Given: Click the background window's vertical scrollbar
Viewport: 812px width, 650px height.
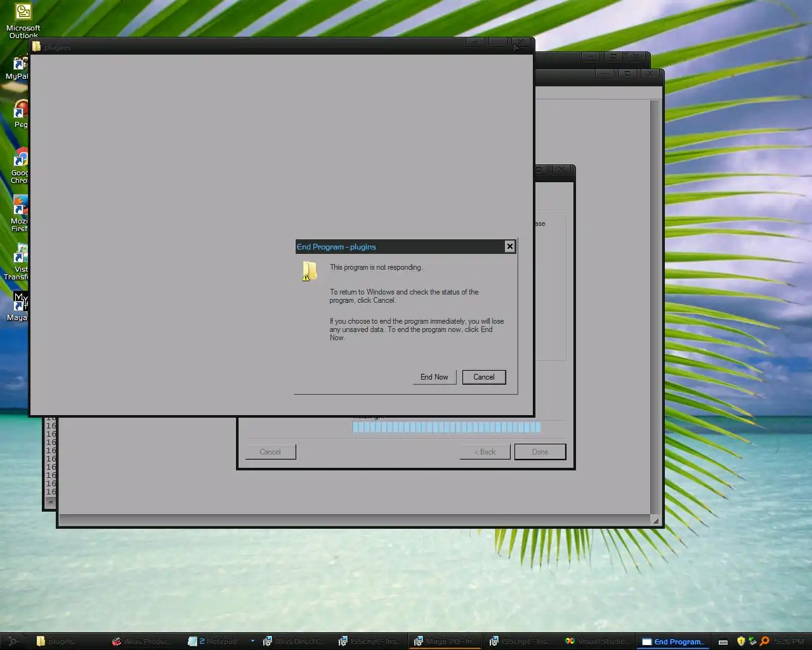Looking at the screenshot, I should click(656, 307).
